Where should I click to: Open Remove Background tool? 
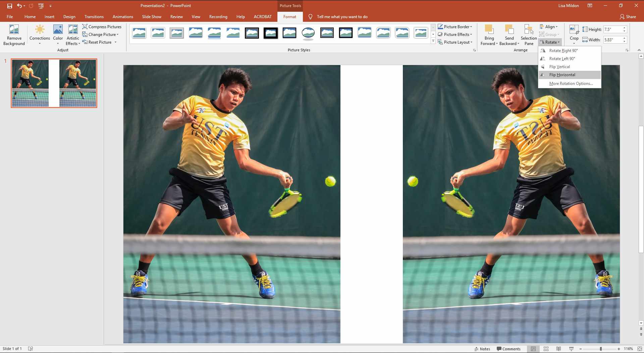coord(14,35)
